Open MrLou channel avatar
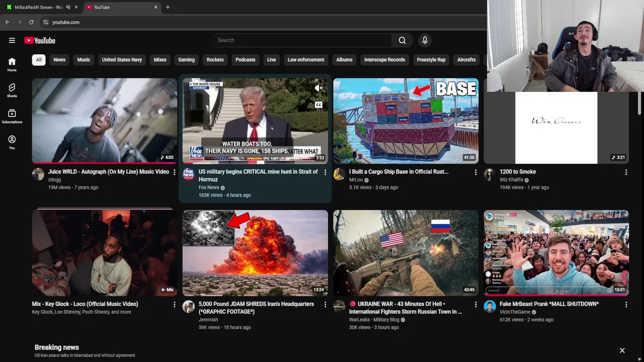 339,174
